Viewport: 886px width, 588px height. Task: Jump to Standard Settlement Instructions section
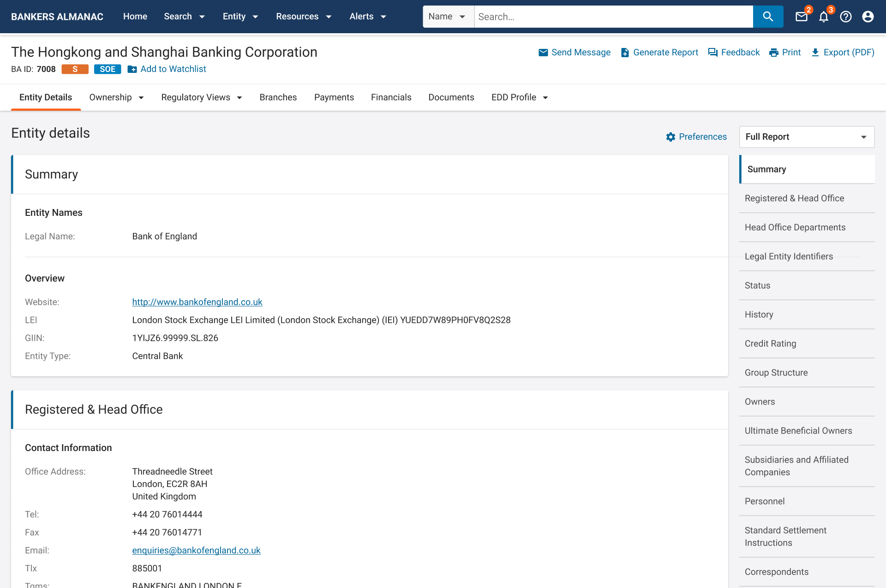pyautogui.click(x=807, y=536)
